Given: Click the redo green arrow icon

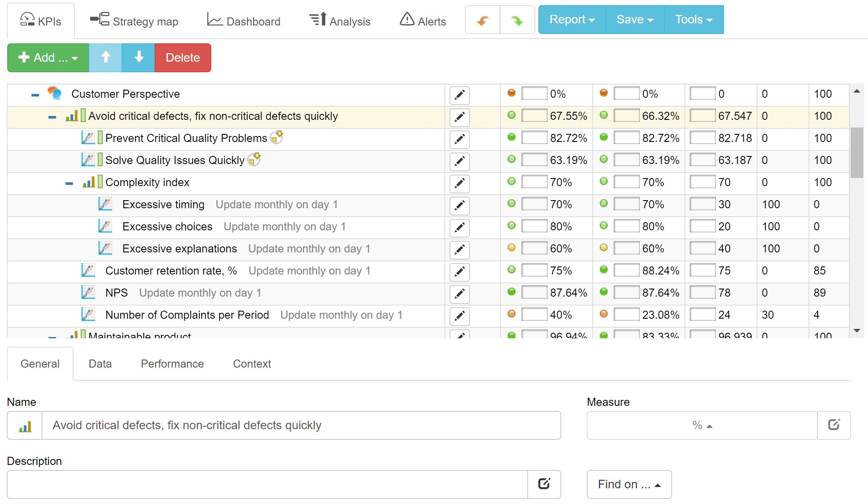Looking at the screenshot, I should pyautogui.click(x=517, y=20).
